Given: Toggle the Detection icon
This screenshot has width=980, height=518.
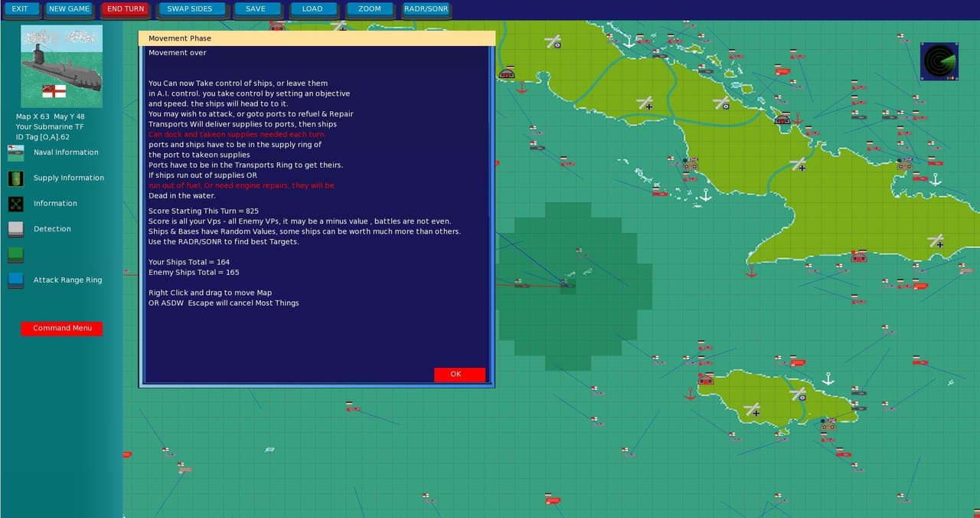Looking at the screenshot, I should click(x=16, y=229).
